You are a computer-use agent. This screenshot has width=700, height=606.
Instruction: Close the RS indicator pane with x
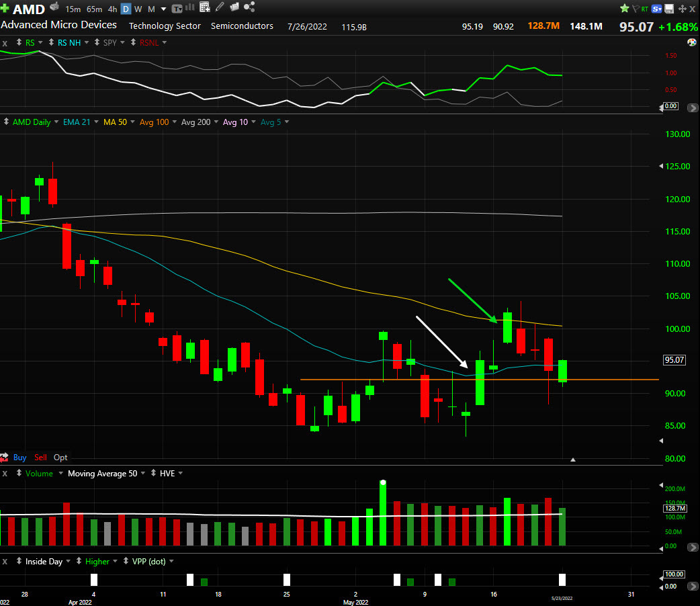click(x=5, y=43)
